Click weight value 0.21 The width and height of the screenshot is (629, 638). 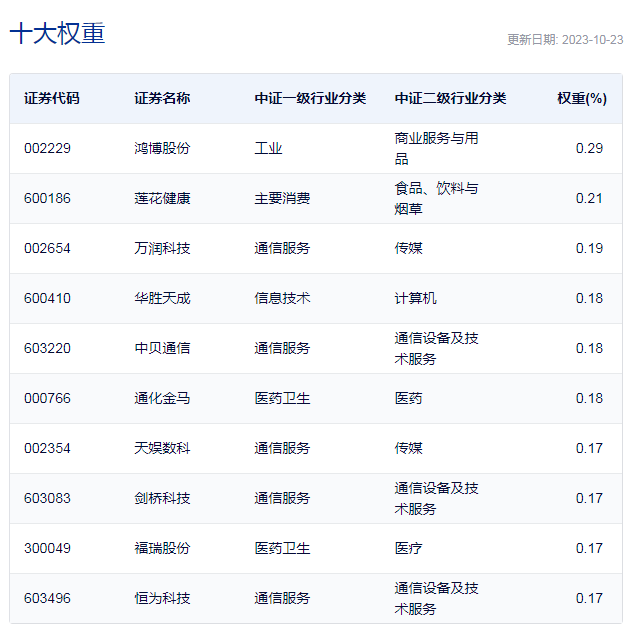589,198
